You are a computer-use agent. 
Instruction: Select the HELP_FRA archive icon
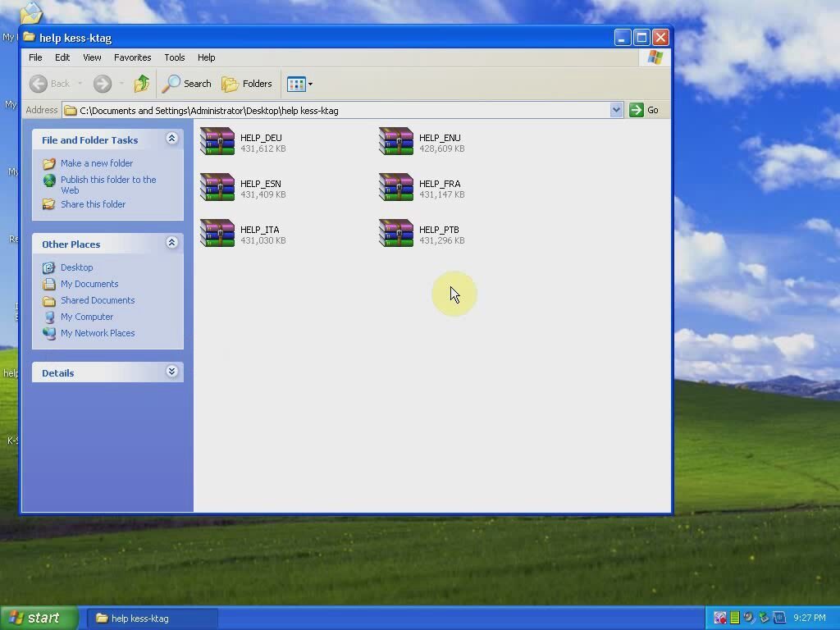(396, 188)
